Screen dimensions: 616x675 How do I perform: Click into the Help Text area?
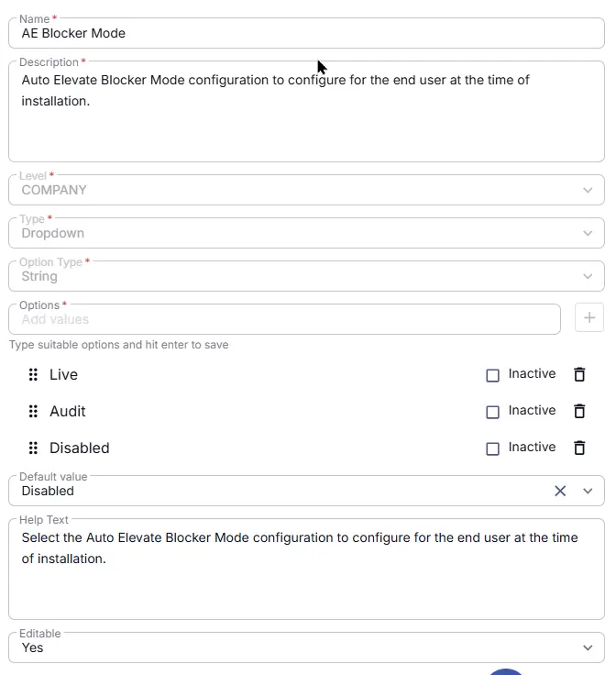[x=306, y=570]
